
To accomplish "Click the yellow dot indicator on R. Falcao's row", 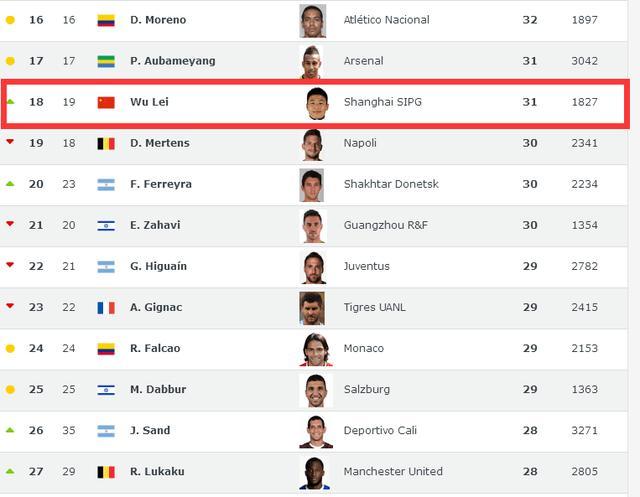I will 10,349.
